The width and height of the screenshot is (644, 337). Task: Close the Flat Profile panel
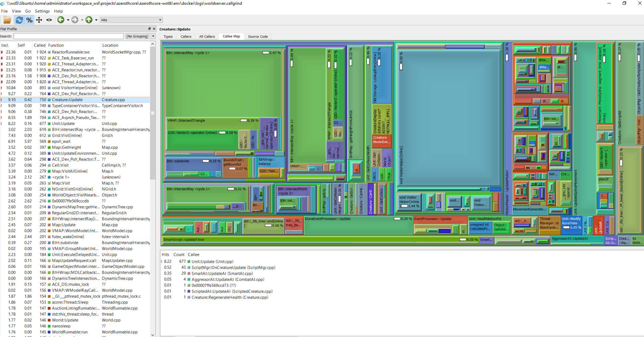pos(154,29)
